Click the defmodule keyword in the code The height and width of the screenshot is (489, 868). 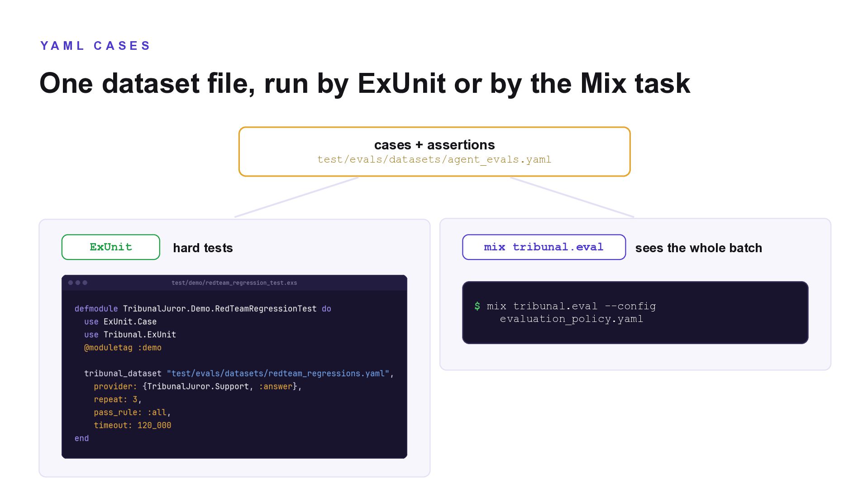[96, 309]
